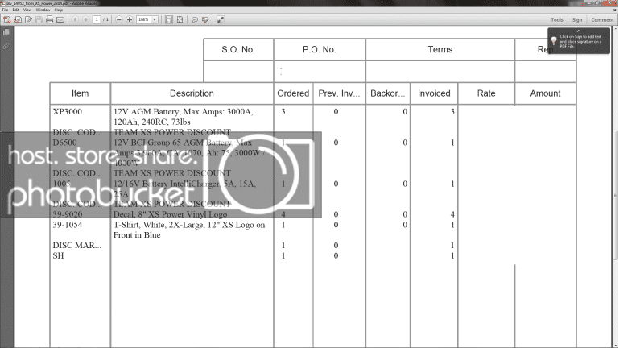Click the edit/sign document toolbar icon
644x348 pixels.
28,19
